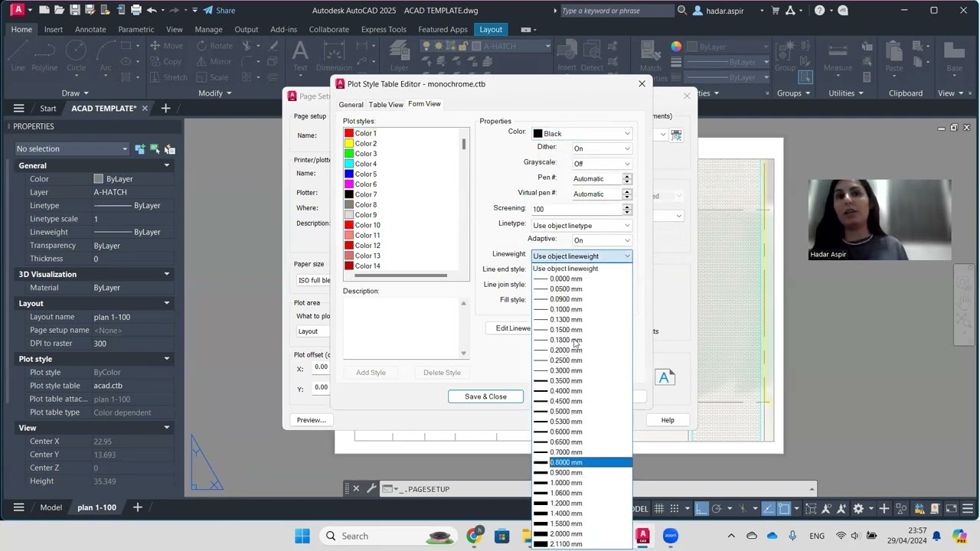This screenshot has width=980, height=551.
Task: Collapse the General section in Properties
Action: (x=166, y=165)
